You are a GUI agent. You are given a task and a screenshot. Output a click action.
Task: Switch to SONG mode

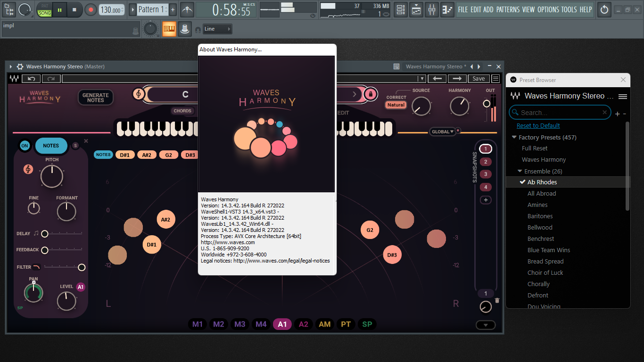tap(45, 13)
